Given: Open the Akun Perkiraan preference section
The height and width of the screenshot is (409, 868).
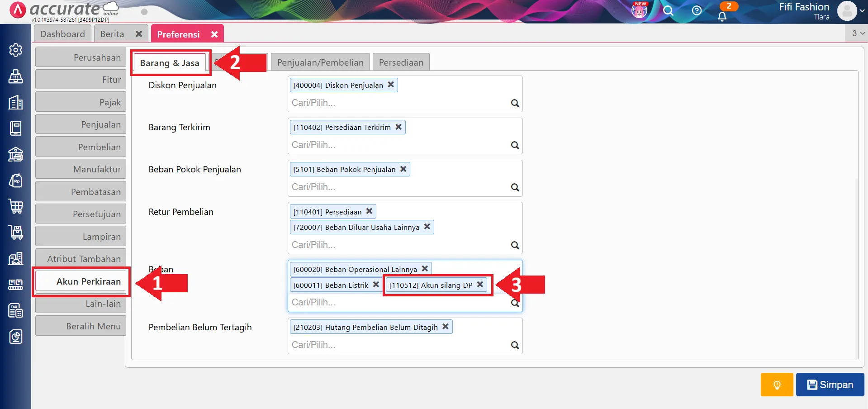Looking at the screenshot, I should [x=81, y=281].
